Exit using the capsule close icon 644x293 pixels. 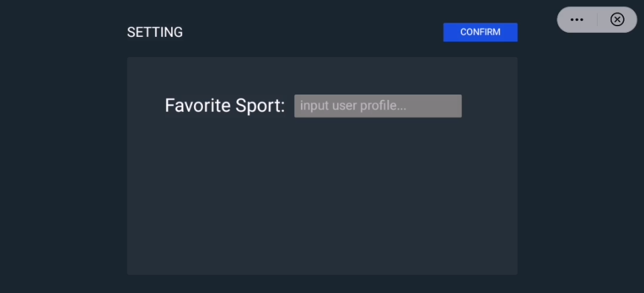[x=617, y=20]
